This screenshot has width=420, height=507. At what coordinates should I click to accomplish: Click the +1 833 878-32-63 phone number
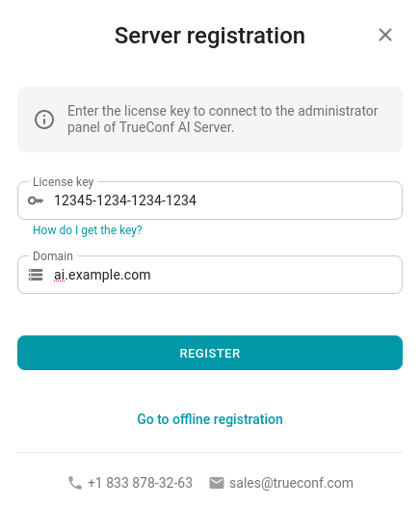[x=140, y=483]
